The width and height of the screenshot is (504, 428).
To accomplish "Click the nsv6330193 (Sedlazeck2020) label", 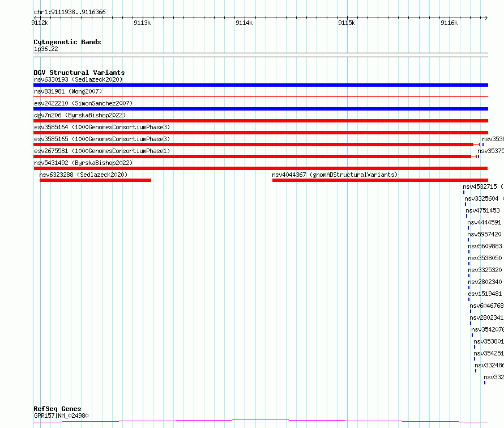I will (78, 79).
